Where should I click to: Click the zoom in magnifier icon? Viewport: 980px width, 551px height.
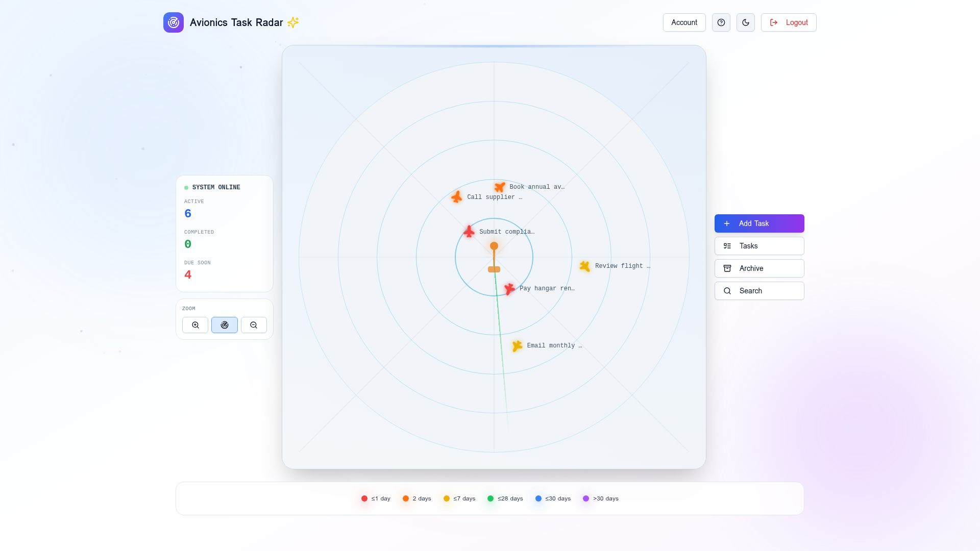195,325
